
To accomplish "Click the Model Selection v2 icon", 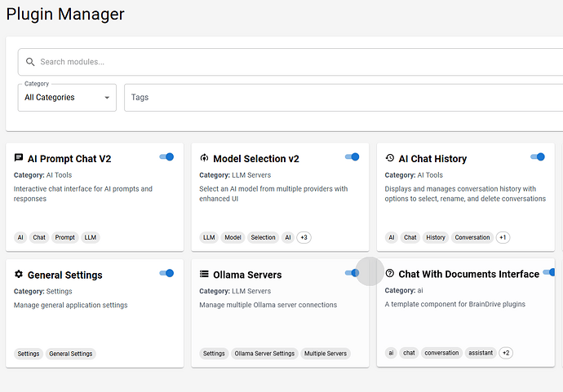I will click(x=204, y=158).
